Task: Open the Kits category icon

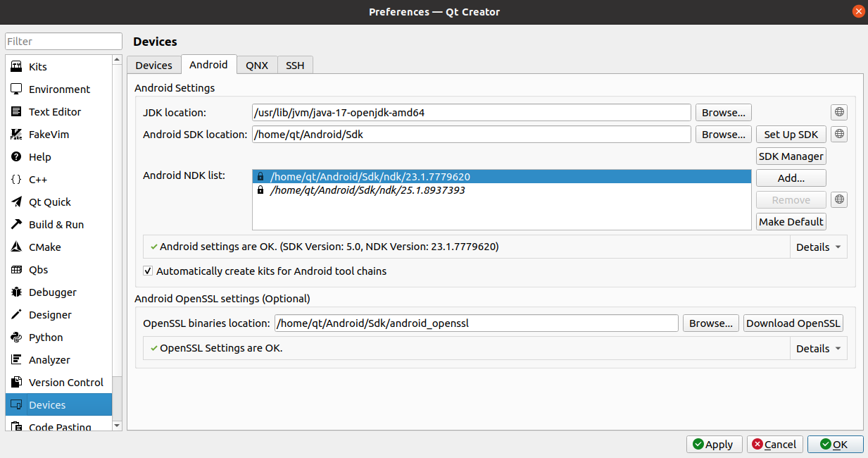Action: click(16, 67)
